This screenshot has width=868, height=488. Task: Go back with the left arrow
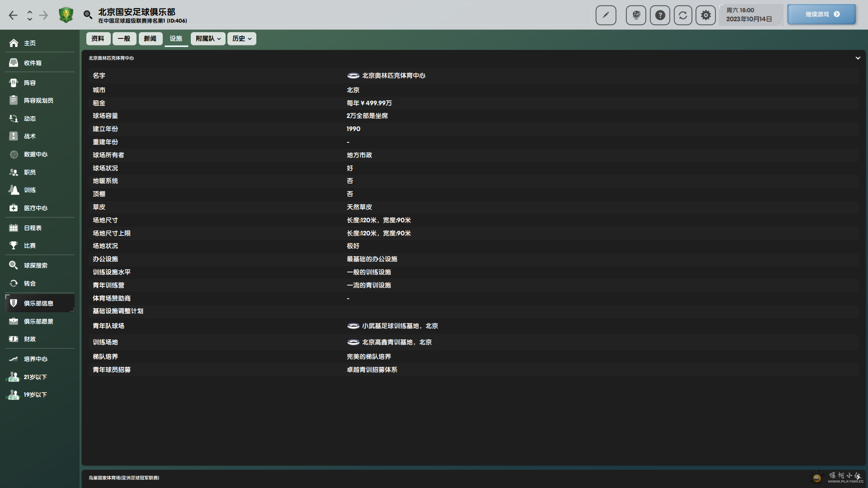[x=13, y=15]
